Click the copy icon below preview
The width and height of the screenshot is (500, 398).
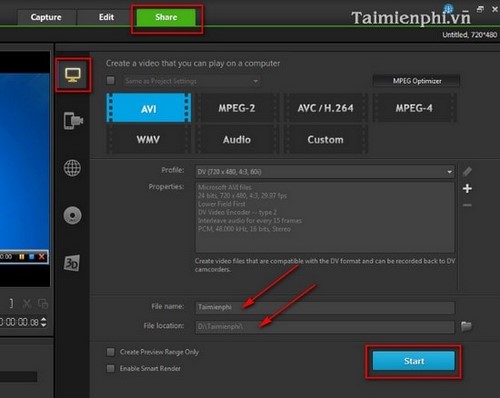coord(43,304)
